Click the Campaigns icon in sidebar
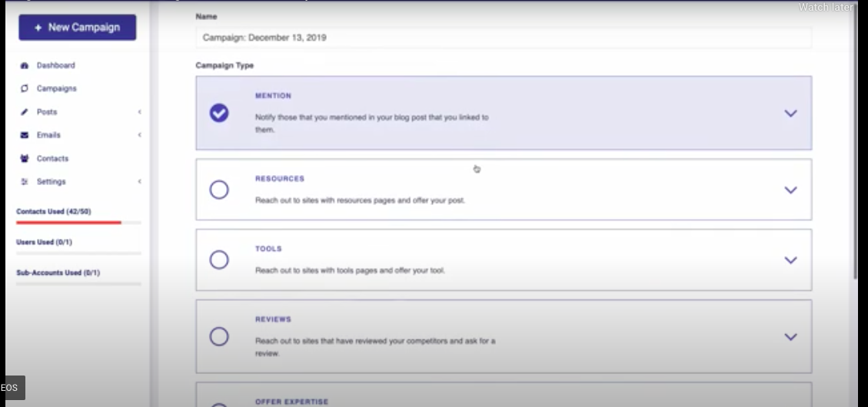This screenshot has height=407, width=868. 25,89
